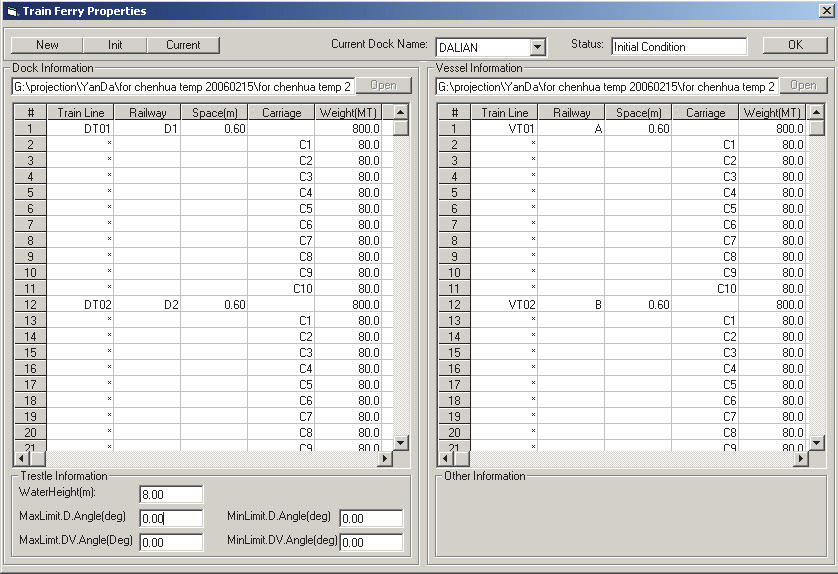
Task: Click dock table horizontal scrollbar right arrow
Action: pyautogui.click(x=385, y=459)
